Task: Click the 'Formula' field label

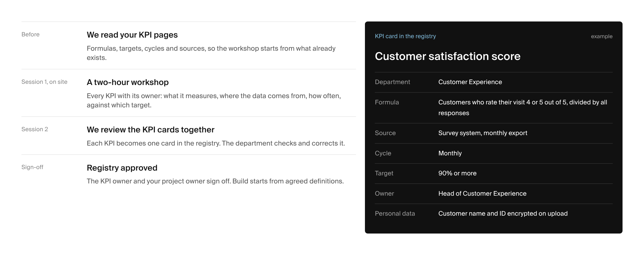Action: [x=387, y=102]
